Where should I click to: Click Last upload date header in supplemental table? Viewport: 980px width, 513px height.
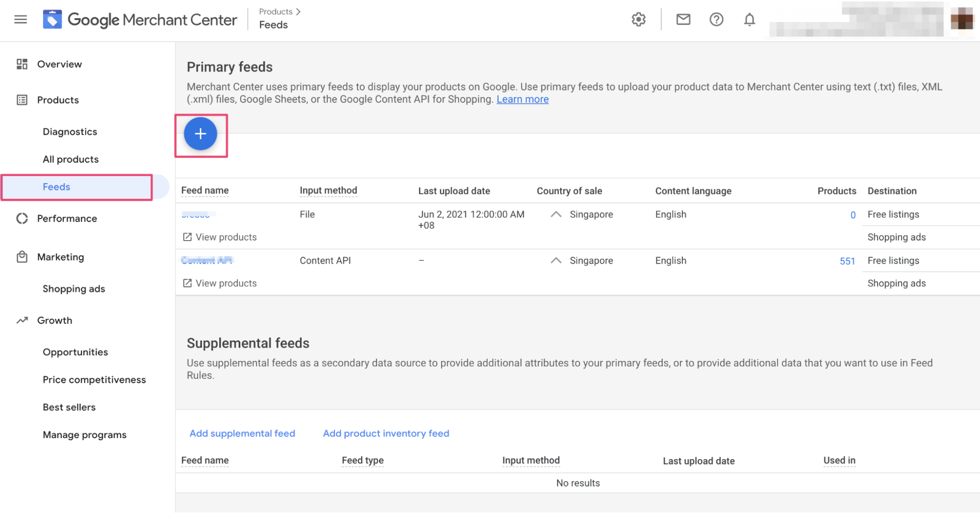tap(699, 461)
